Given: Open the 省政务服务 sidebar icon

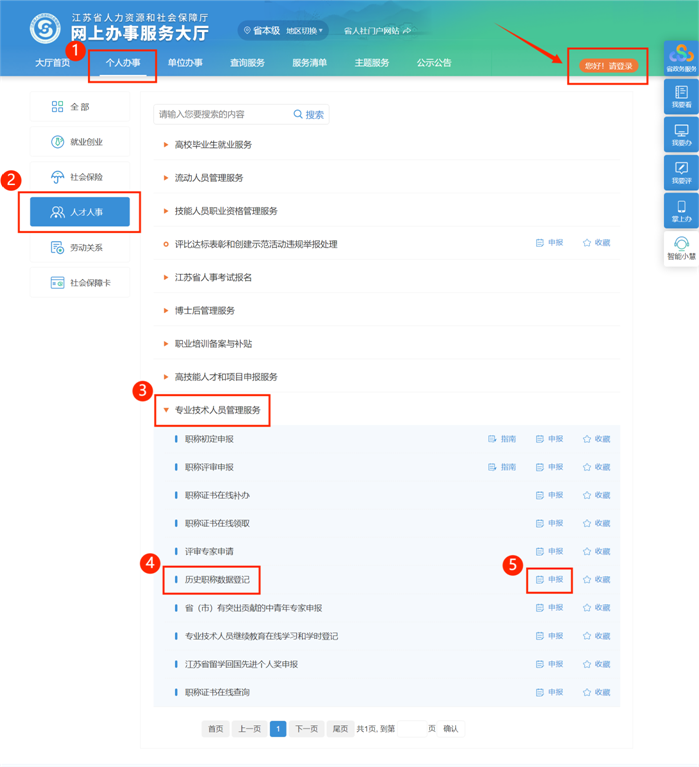Looking at the screenshot, I should (681, 58).
